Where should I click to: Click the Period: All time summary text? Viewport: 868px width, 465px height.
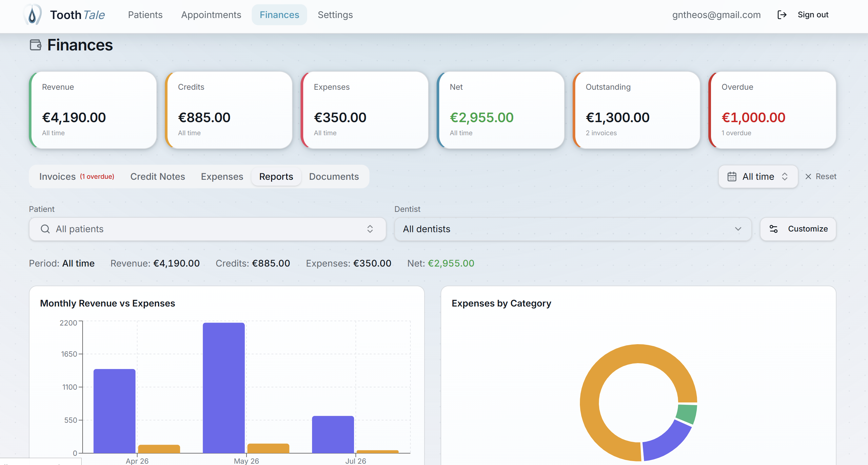62,263
